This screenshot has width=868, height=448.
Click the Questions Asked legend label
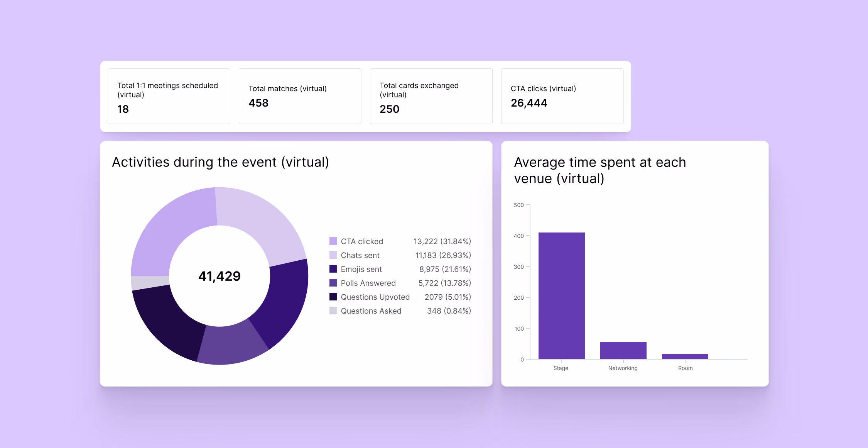(371, 311)
